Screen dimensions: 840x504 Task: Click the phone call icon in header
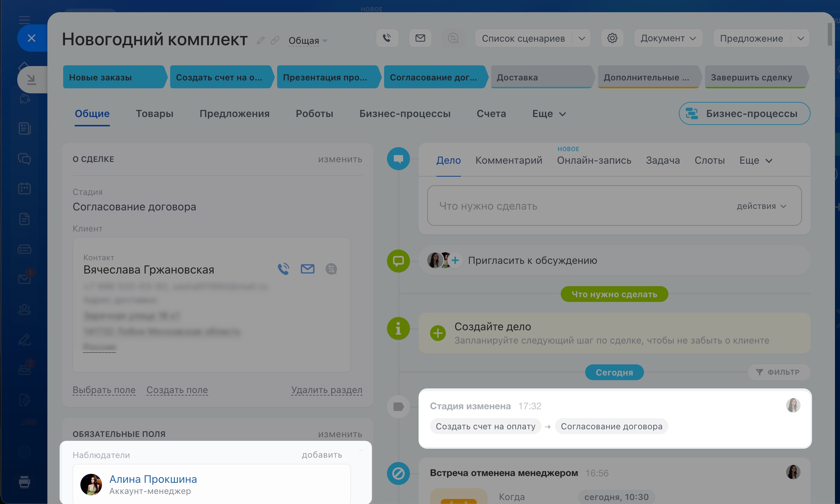[387, 38]
